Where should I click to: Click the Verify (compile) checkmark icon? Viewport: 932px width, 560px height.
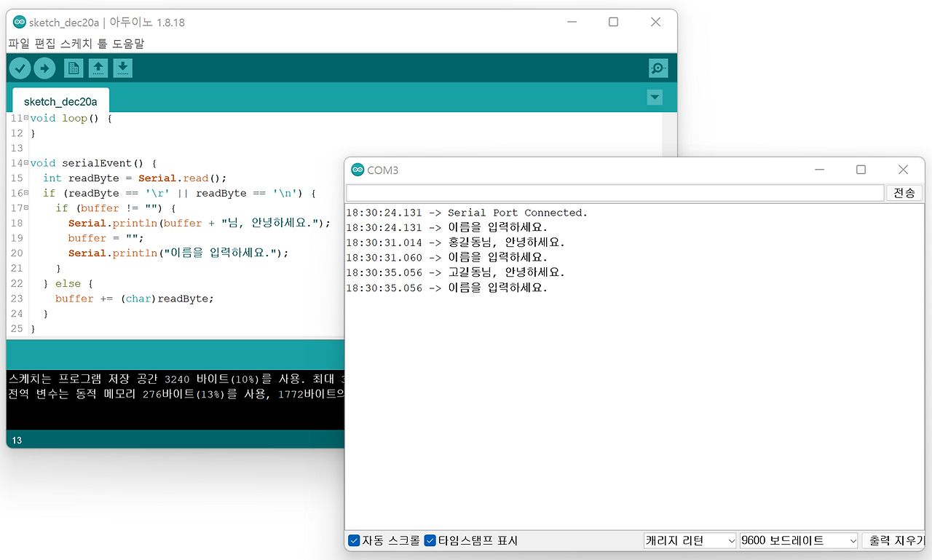(x=20, y=68)
